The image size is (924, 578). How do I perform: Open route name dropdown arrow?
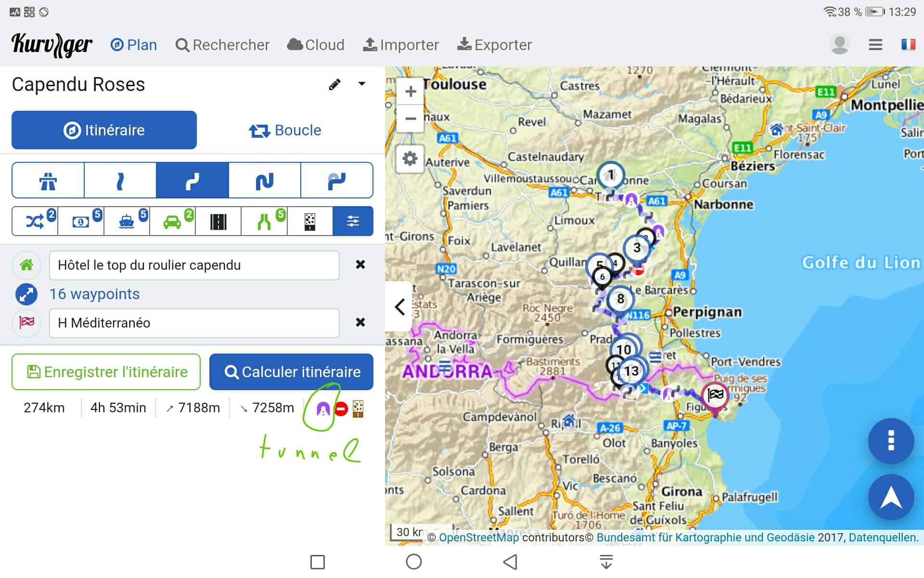tap(362, 84)
